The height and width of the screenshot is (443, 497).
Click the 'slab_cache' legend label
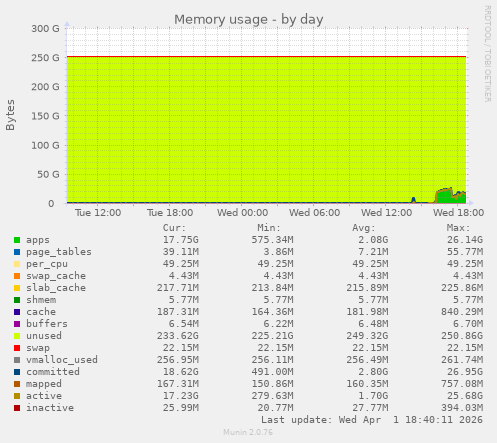click(x=56, y=288)
